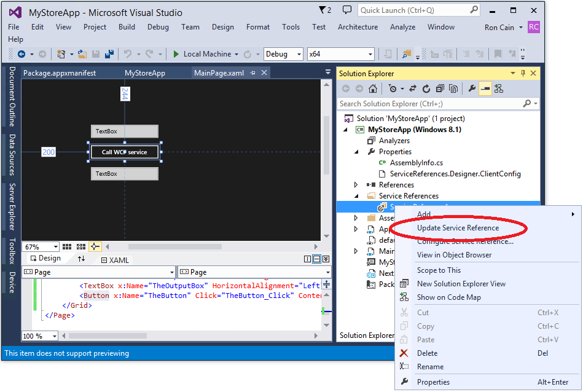Screen dimensions: 583x392
Task: Click the Search Solution Explorer field
Action: pyautogui.click(x=431, y=104)
